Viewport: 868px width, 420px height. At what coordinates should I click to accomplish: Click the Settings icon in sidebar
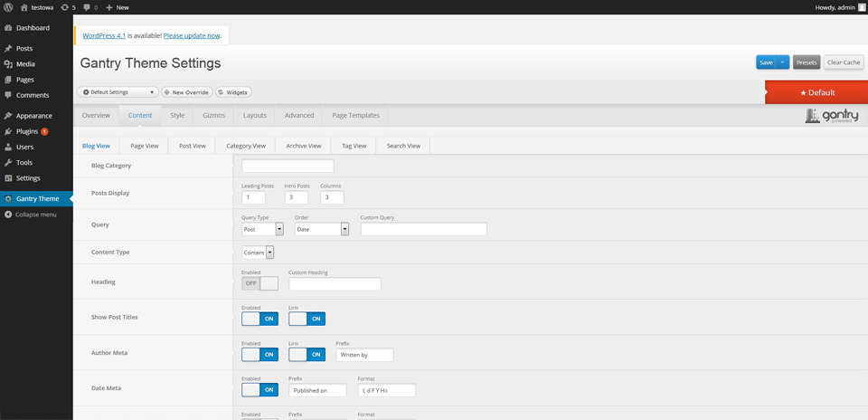point(8,177)
